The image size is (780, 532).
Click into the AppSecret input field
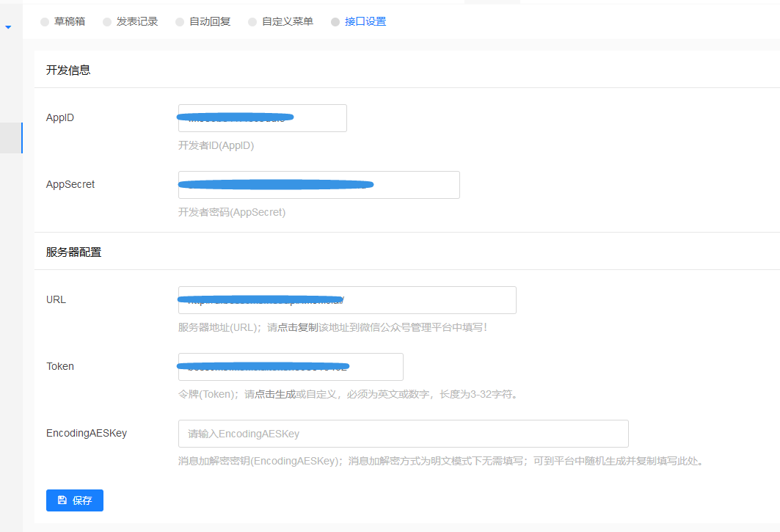[x=318, y=185]
